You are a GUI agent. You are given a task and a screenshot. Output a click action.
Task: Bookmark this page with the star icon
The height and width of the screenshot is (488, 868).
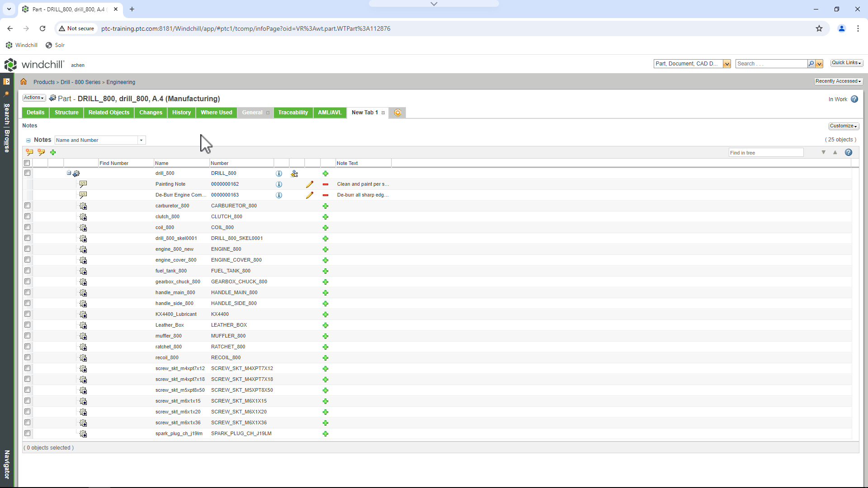point(819,28)
